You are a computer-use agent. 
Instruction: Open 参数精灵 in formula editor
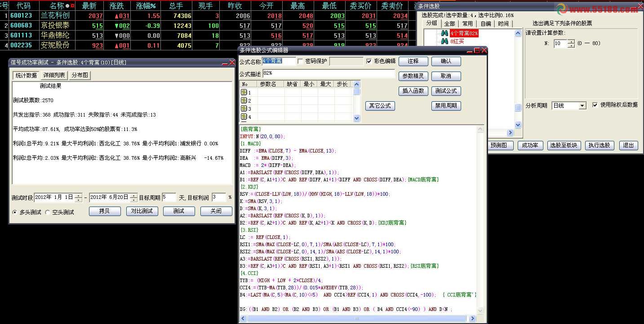tap(413, 76)
